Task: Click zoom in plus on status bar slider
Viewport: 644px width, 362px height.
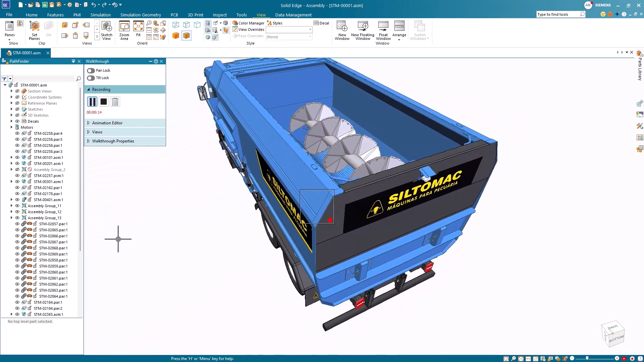Action: (617, 358)
